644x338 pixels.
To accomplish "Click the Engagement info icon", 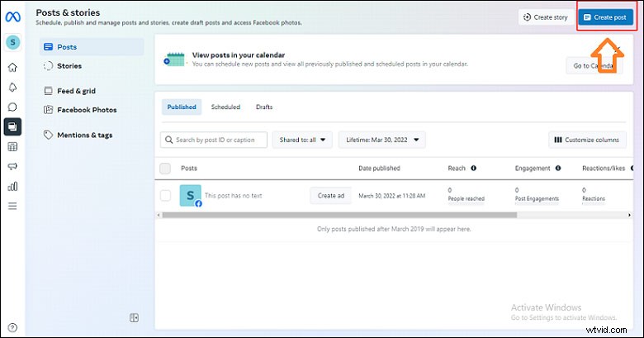I will click(558, 168).
